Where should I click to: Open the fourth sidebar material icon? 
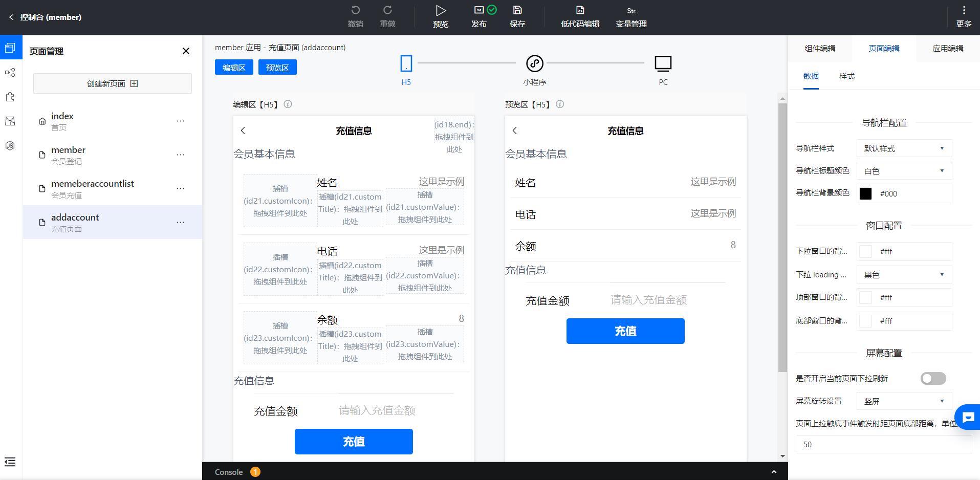pyautogui.click(x=10, y=121)
